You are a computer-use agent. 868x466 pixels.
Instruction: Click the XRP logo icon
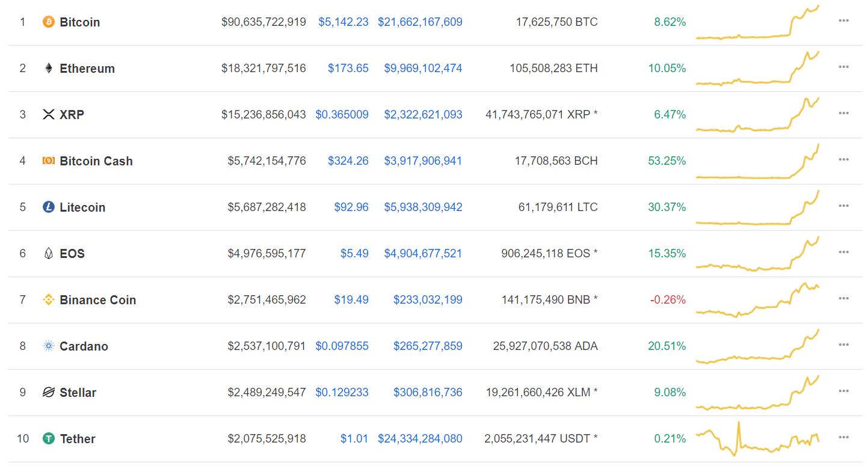pos(49,114)
